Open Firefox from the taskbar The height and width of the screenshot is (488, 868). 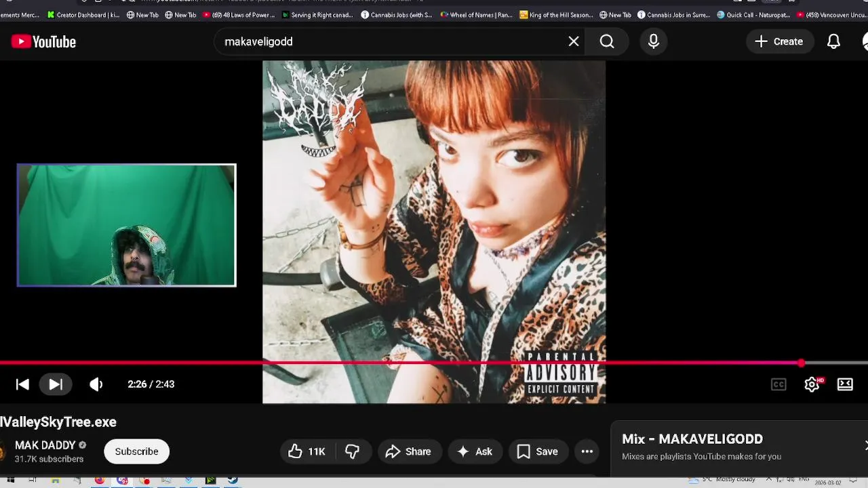coord(99,481)
